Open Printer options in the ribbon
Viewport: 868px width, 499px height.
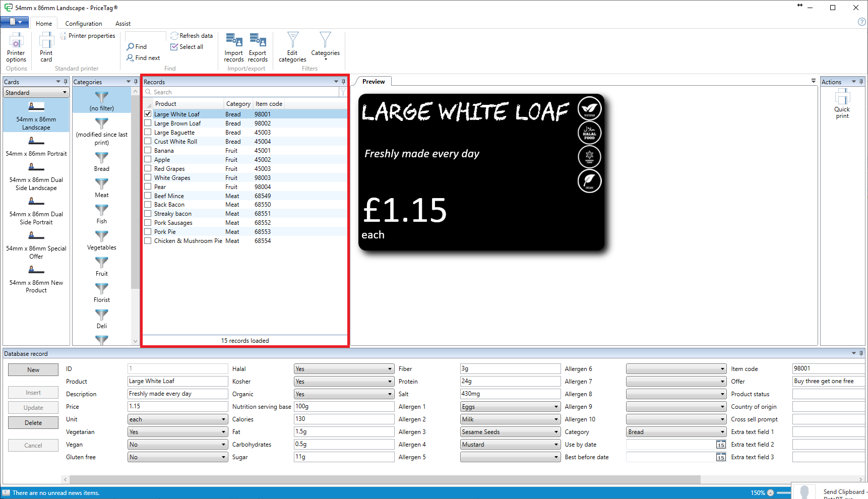point(16,47)
